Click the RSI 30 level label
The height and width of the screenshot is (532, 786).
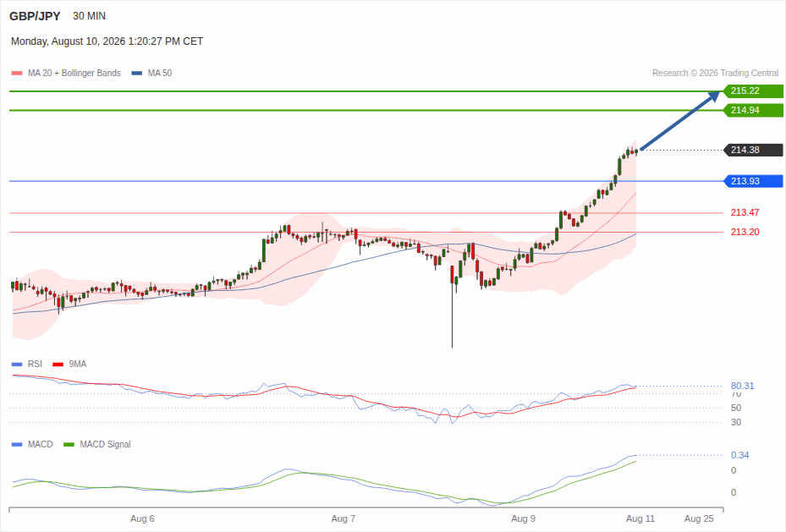click(736, 422)
